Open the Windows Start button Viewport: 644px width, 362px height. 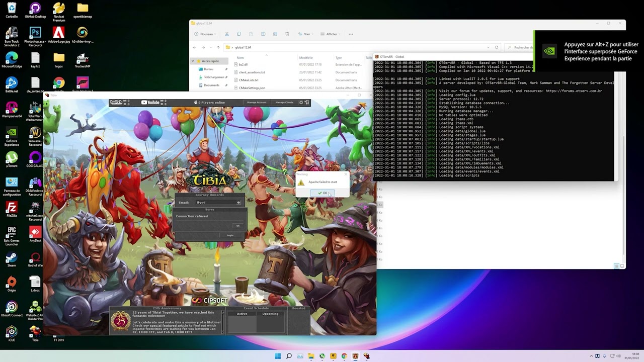click(278, 356)
